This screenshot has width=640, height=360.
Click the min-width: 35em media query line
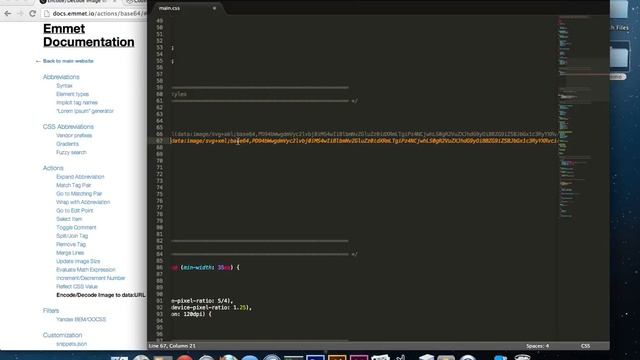tap(206, 268)
